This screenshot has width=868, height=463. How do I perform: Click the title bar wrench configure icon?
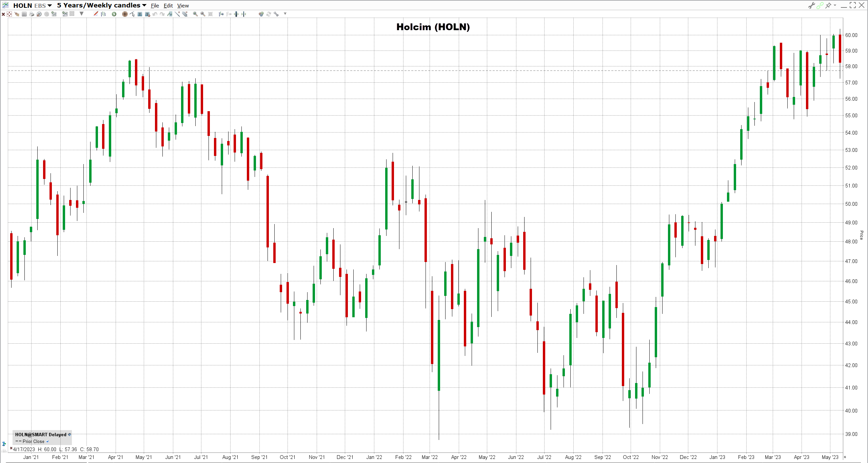click(812, 5)
